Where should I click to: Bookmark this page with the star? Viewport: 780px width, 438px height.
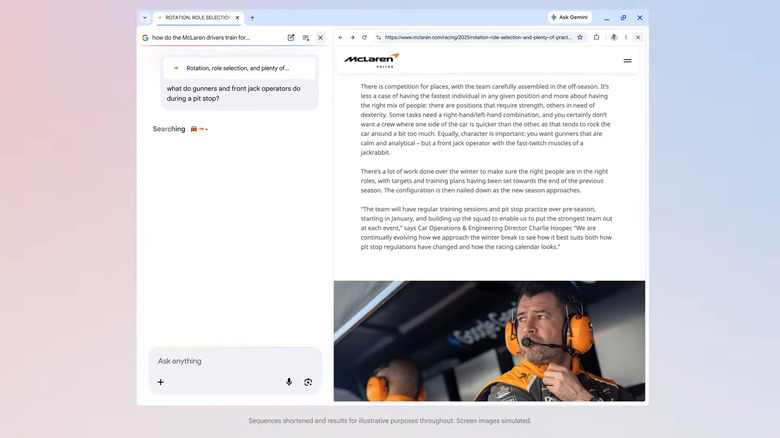point(580,37)
